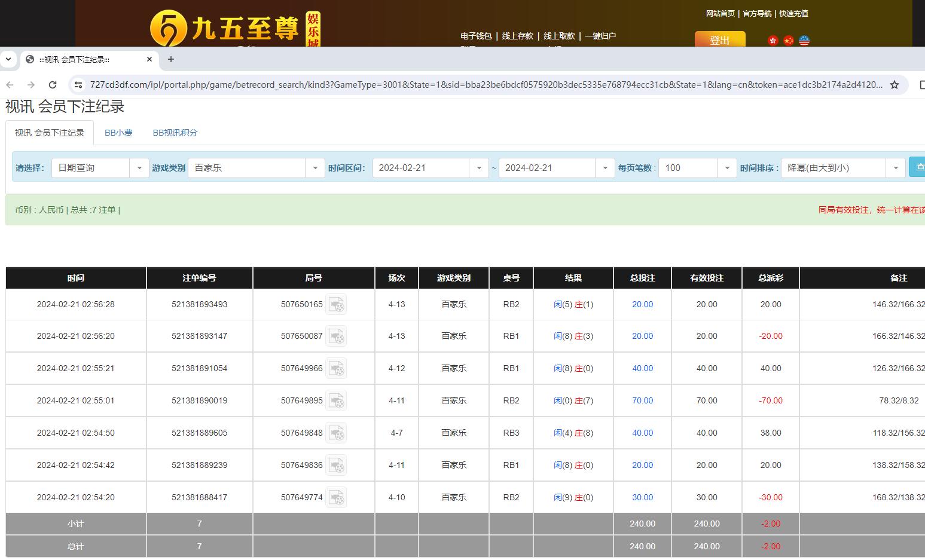The height and width of the screenshot is (560, 925).
Task: Open the 时间排序 降幂 dropdown
Action: [x=843, y=168]
